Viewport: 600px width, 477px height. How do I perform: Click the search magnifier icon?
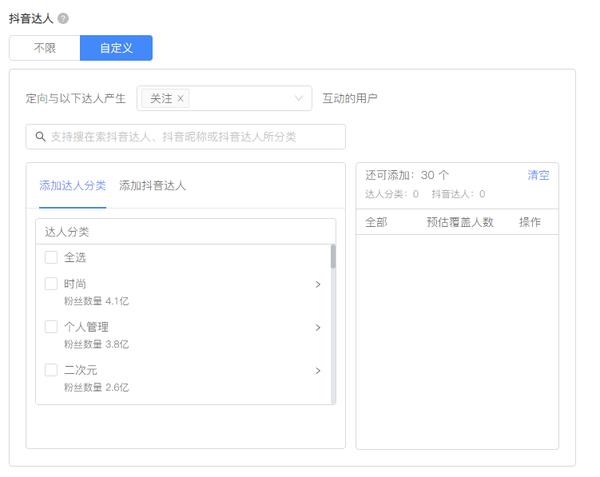pyautogui.click(x=41, y=137)
